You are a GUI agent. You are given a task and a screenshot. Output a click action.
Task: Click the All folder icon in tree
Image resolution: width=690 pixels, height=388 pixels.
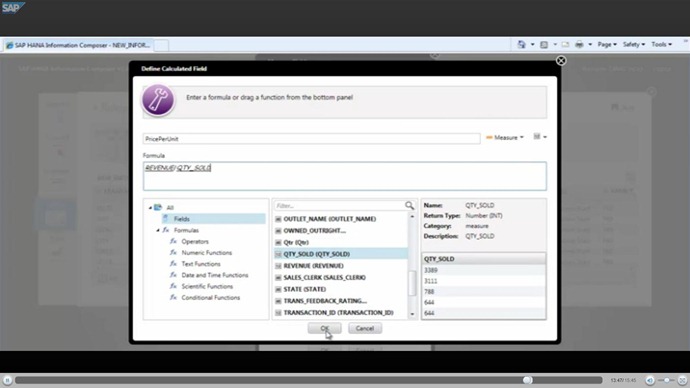pyautogui.click(x=158, y=207)
